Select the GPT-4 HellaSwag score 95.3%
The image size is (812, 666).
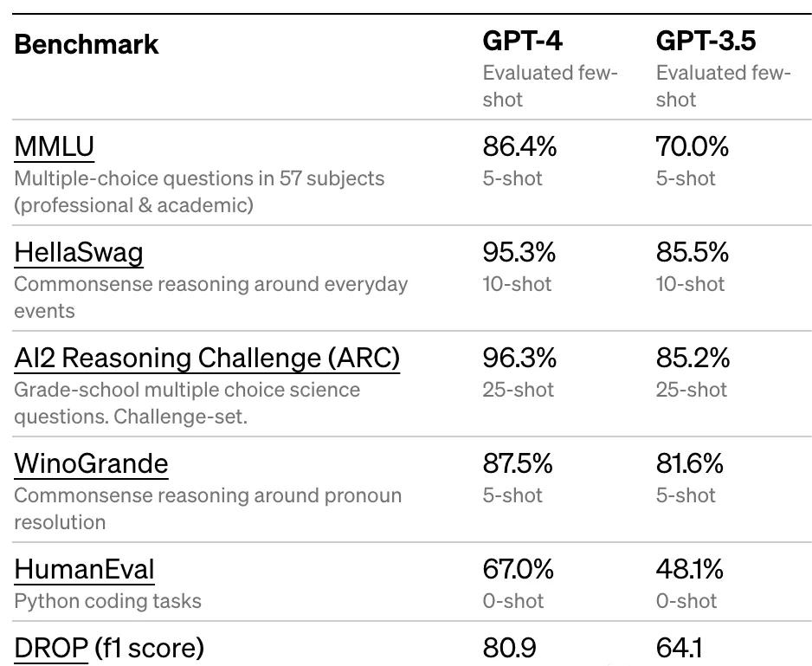(x=519, y=252)
